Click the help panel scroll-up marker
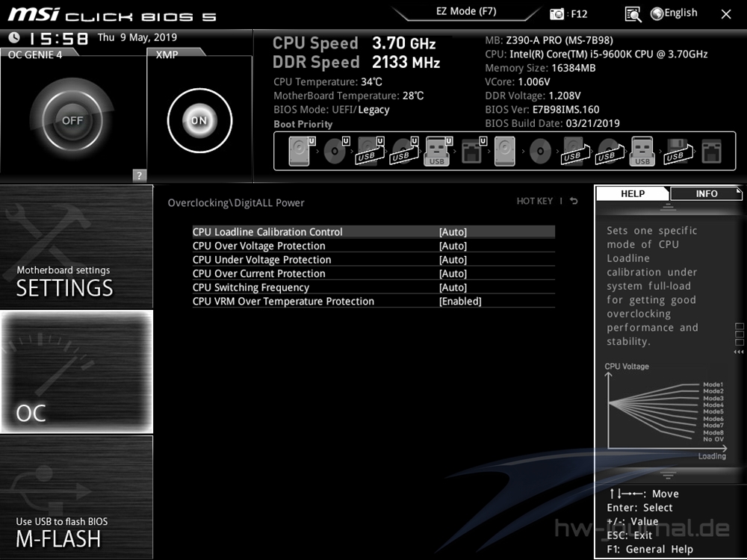Screen dimensions: 747x560 [x=668, y=207]
